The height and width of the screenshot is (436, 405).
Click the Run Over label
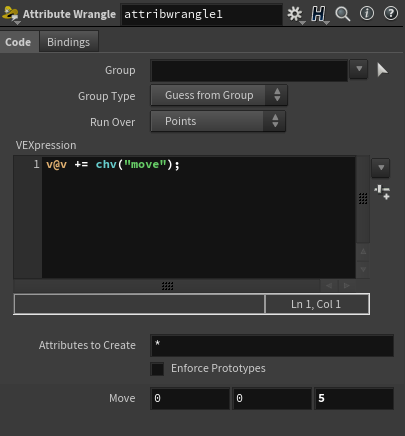point(113,122)
